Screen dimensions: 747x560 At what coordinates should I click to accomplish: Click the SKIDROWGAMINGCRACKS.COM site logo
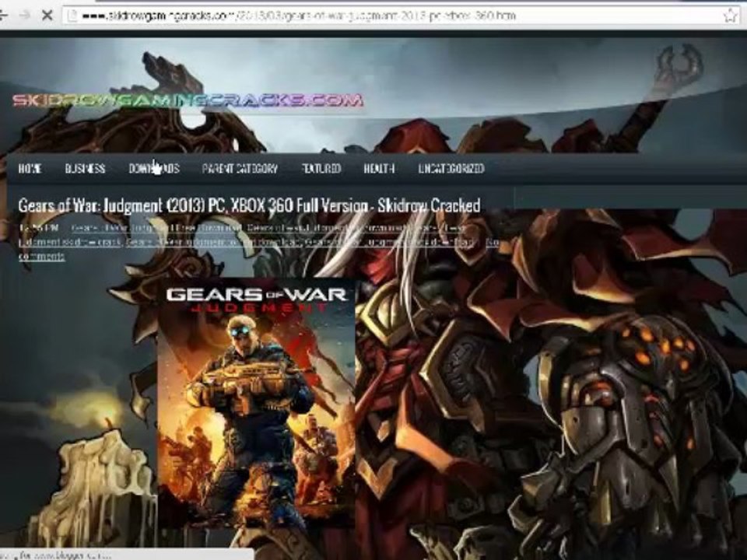coord(188,100)
